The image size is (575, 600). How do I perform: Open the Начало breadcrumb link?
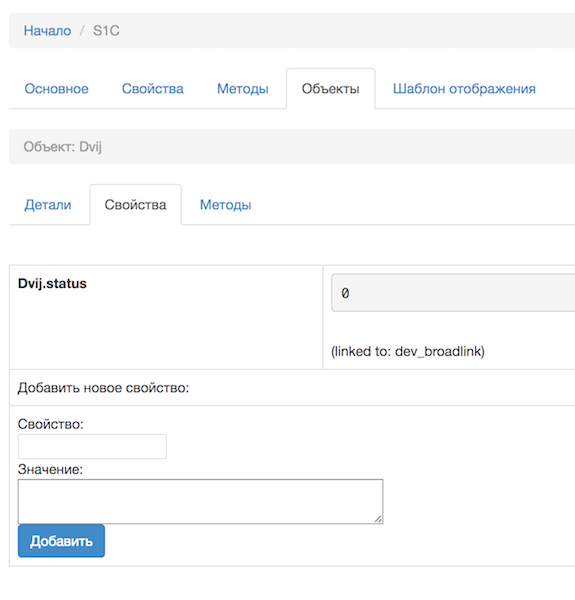[47, 31]
